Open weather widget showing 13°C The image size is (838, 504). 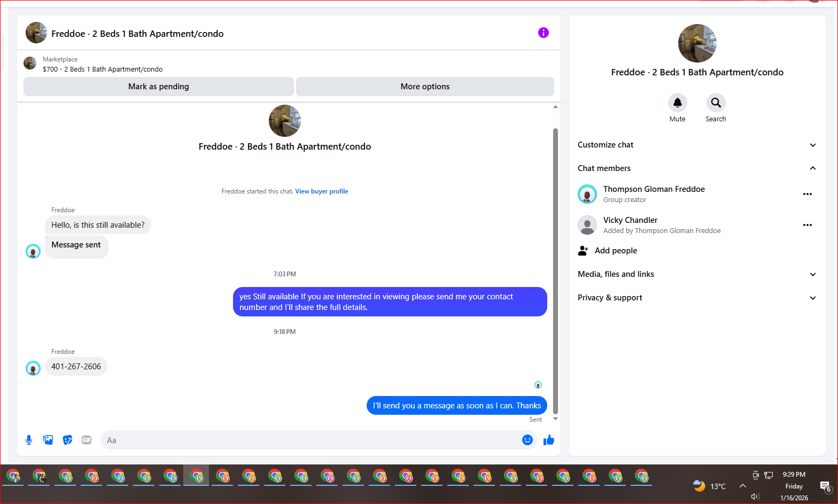tap(710, 486)
